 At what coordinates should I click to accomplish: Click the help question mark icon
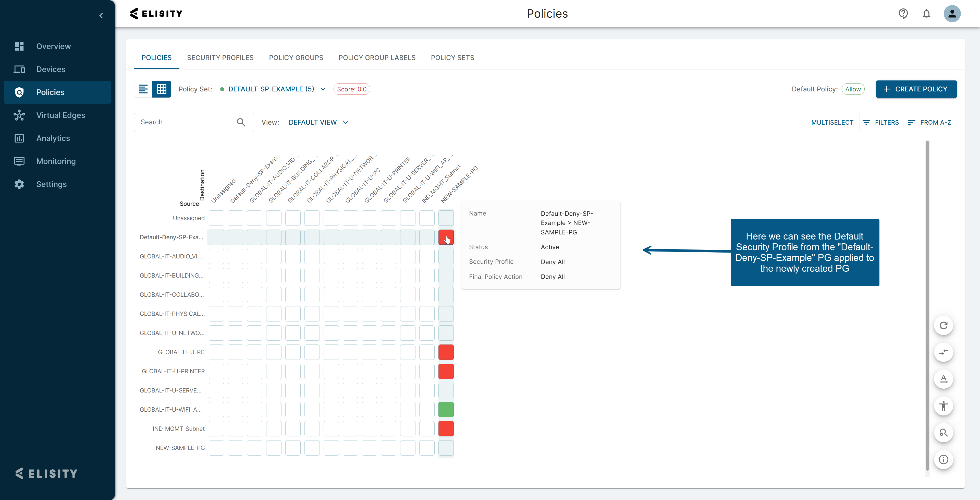[903, 14]
